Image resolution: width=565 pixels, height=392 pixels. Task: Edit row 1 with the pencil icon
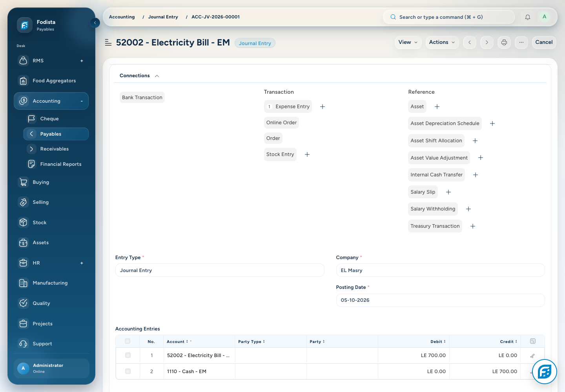(x=532, y=356)
